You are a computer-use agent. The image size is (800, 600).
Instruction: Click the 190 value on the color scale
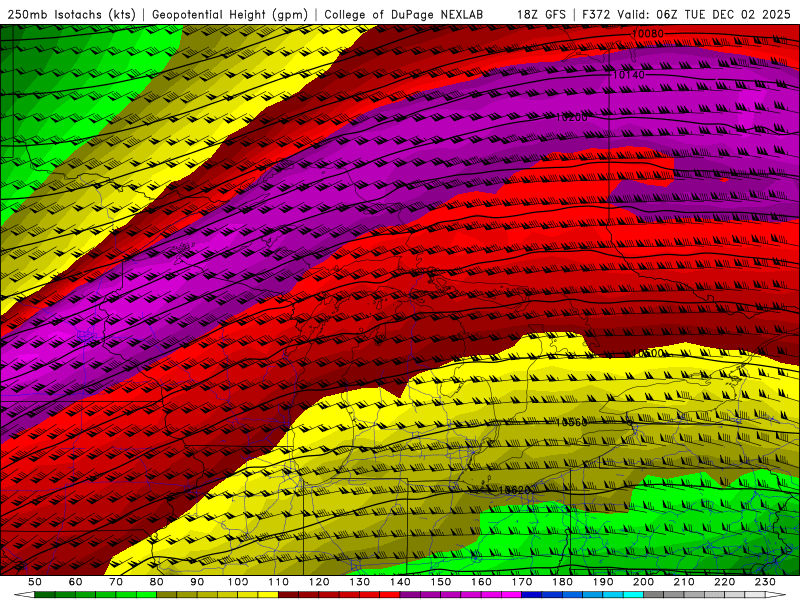(603, 582)
